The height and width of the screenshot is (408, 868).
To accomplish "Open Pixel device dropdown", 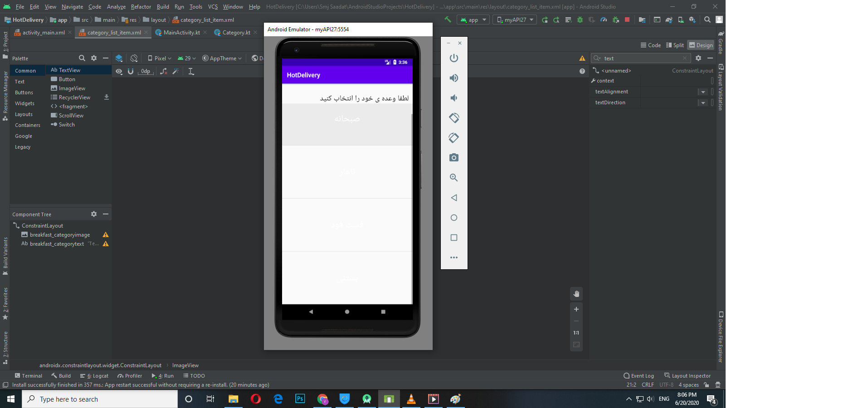I will point(160,58).
